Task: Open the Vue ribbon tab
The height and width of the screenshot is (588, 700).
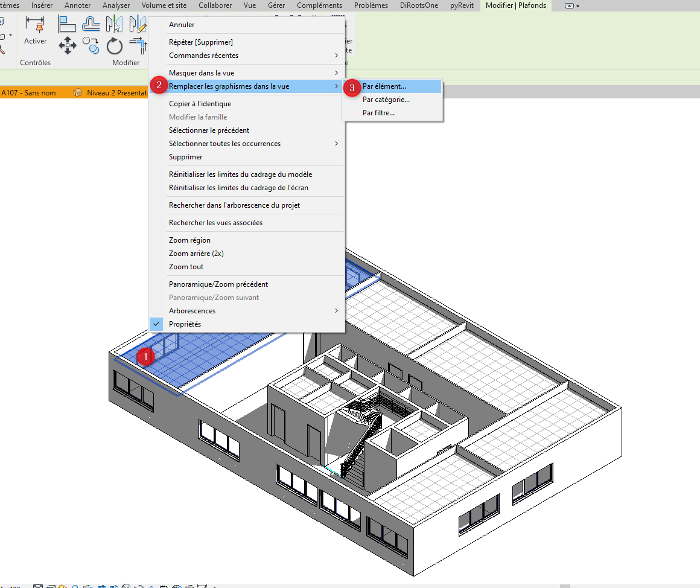Action: click(250, 5)
